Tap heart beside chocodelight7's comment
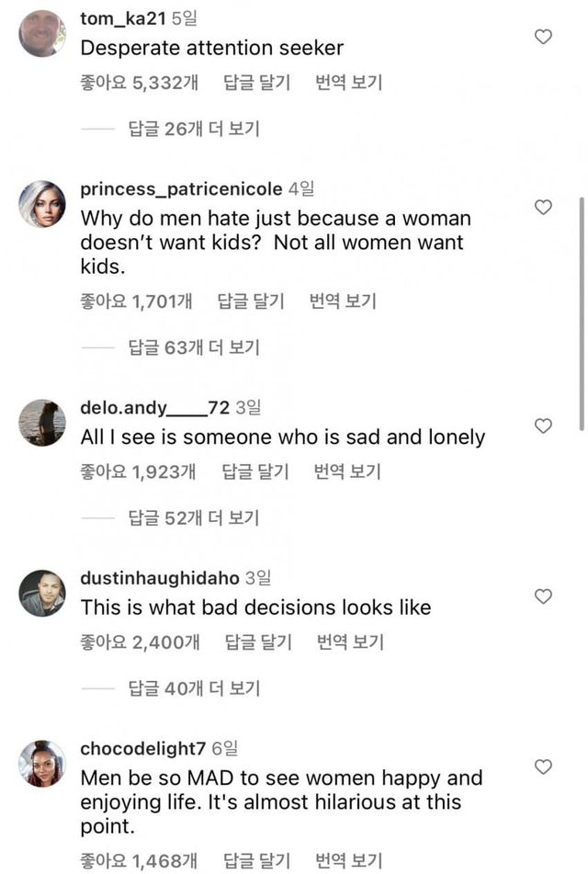588x874 pixels. point(543,766)
